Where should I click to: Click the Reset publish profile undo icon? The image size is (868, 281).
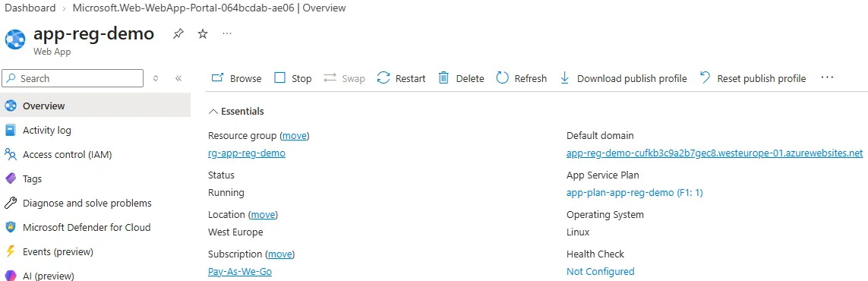point(705,78)
